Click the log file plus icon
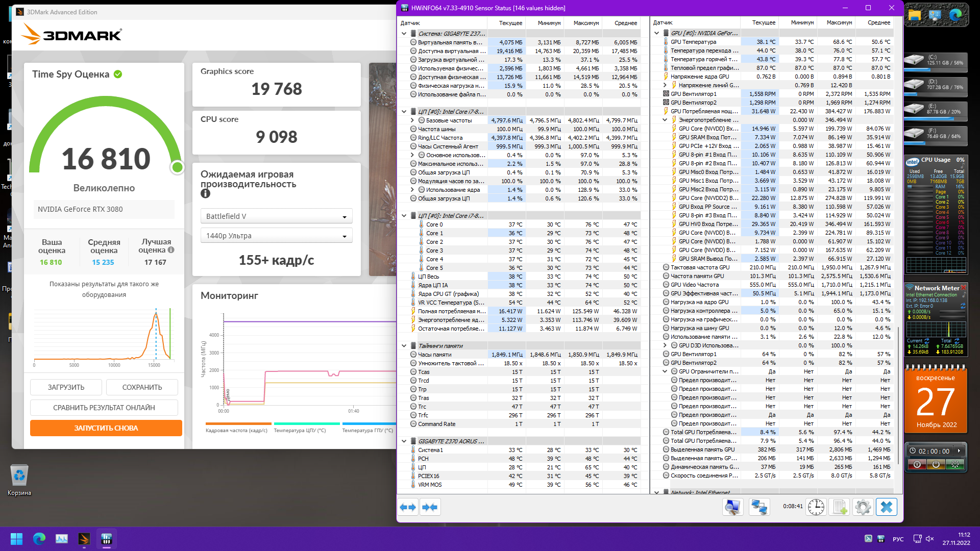Viewport: 980px width, 551px height. [840, 507]
